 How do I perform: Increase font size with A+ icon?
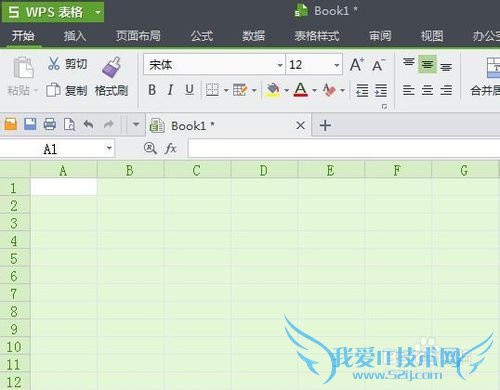click(357, 64)
